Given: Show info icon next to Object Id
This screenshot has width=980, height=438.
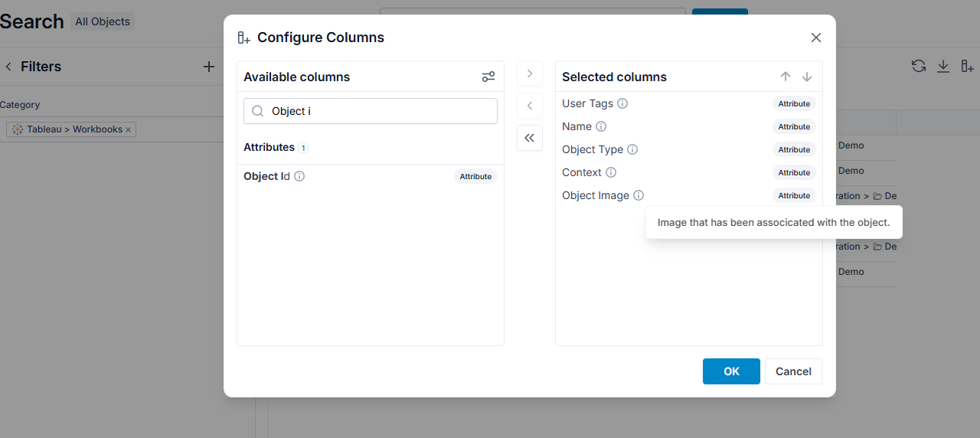Looking at the screenshot, I should [299, 176].
